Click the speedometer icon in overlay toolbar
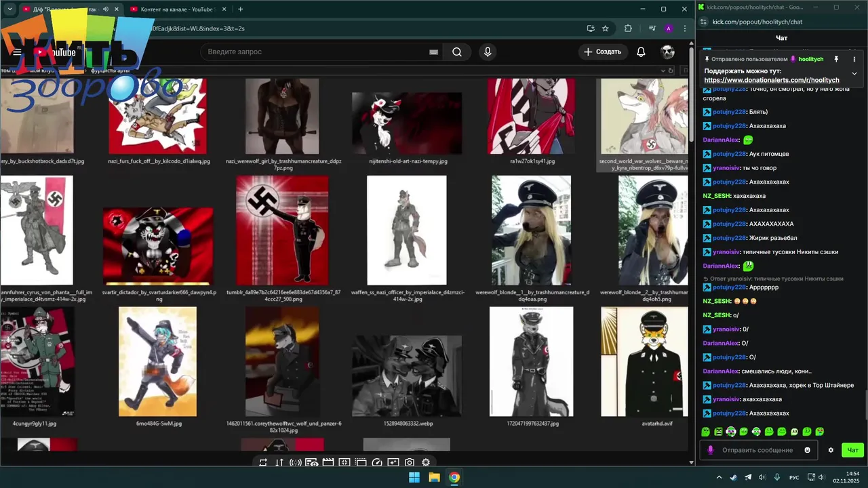Viewport: 868px width, 488px height. coord(377,462)
